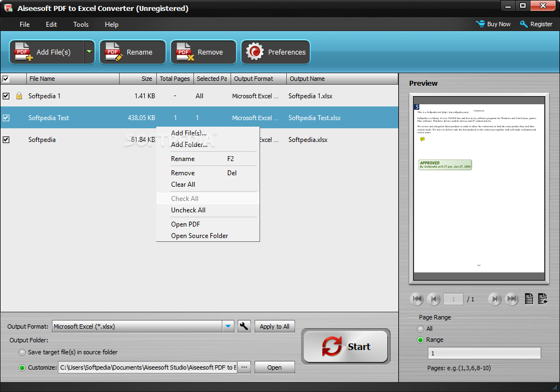Open the Help menu

point(111,24)
